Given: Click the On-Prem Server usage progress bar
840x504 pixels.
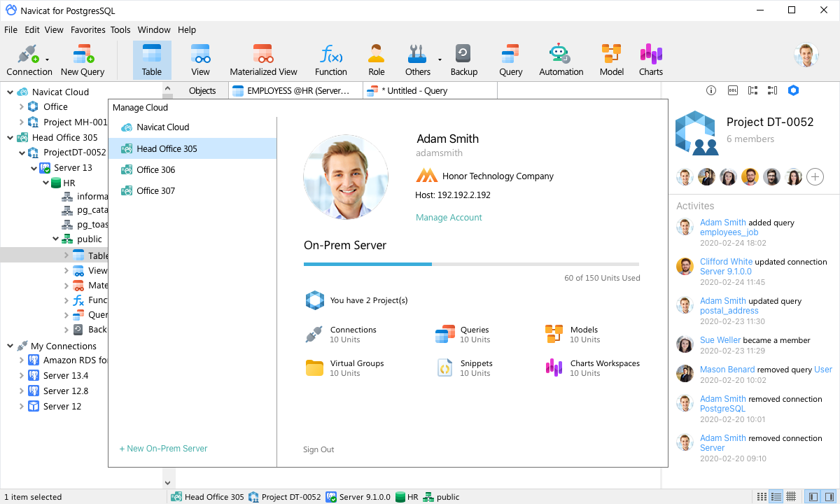Looking at the screenshot, I should click(x=471, y=264).
